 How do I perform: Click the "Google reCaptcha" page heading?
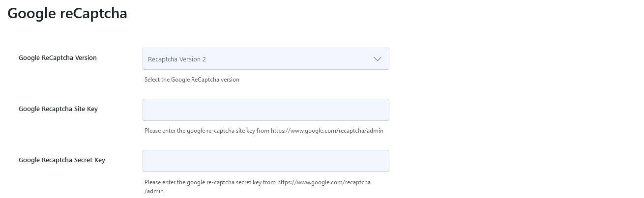(x=67, y=13)
